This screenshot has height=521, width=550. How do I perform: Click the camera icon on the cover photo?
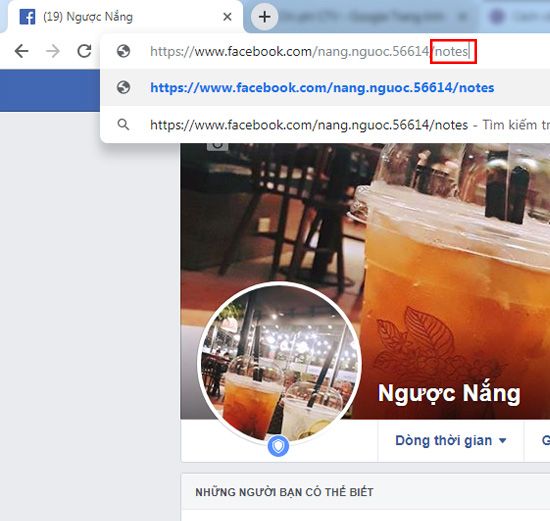pos(217,146)
